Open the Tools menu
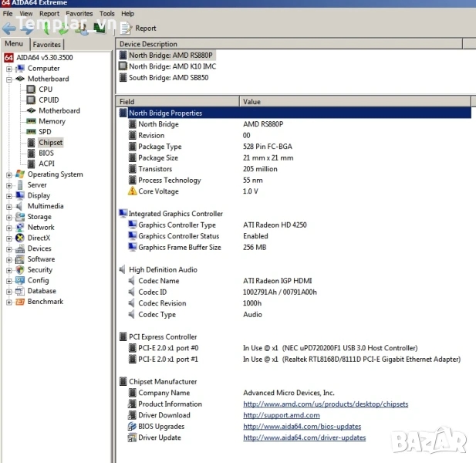 [x=107, y=13]
